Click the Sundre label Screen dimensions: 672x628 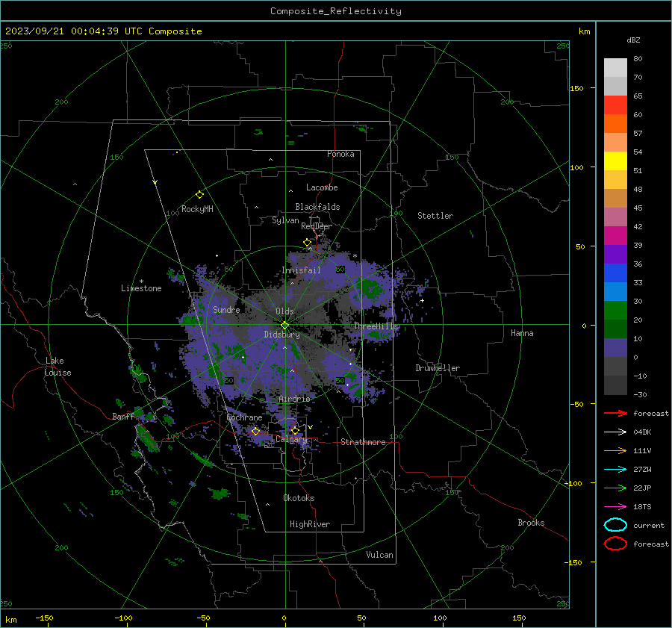[x=226, y=309]
